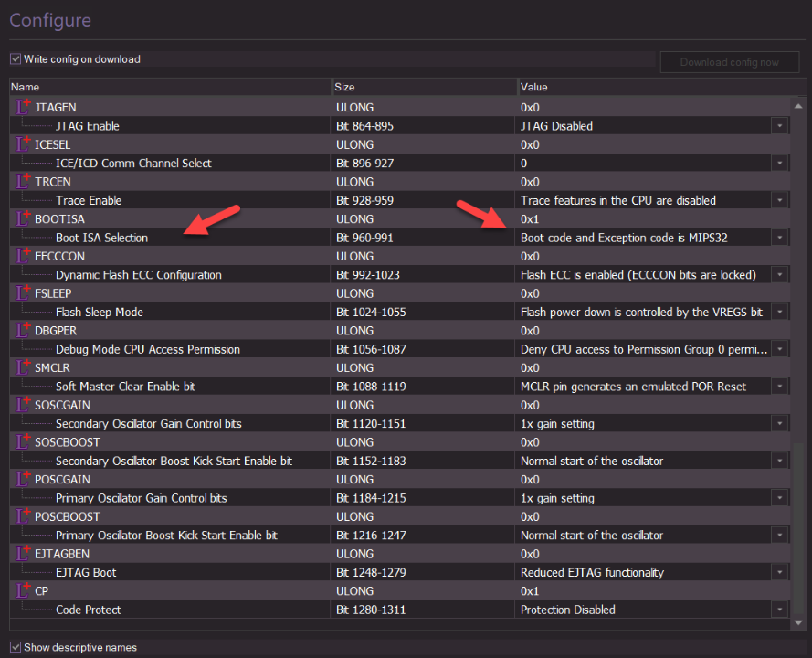Click the Download config now button

coord(729,62)
